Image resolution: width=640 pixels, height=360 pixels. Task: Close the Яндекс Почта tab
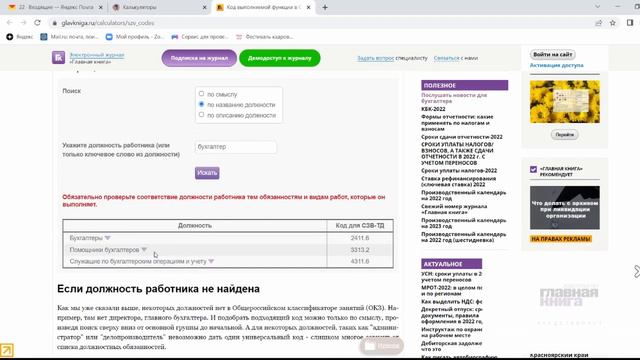(100, 7)
